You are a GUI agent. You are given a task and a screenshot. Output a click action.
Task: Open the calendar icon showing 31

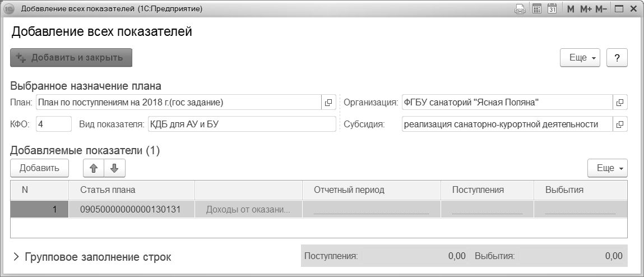coord(552,9)
